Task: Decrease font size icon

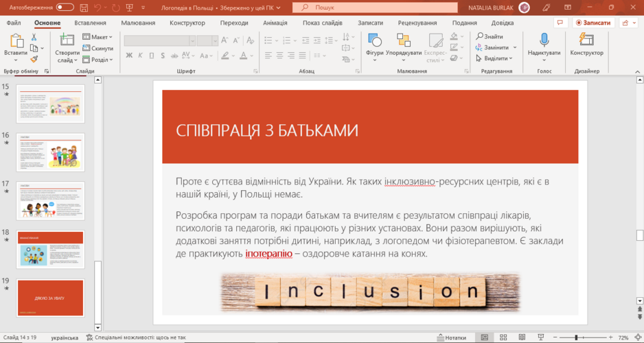Action: pyautogui.click(x=236, y=40)
